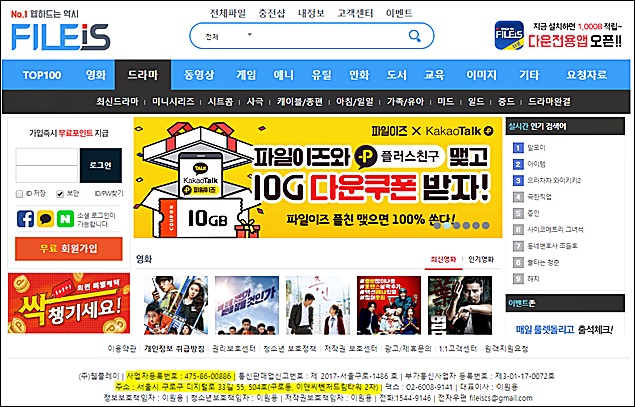Switch to the 인기영화 tab
The height and width of the screenshot is (407, 635).
pyautogui.click(x=481, y=260)
